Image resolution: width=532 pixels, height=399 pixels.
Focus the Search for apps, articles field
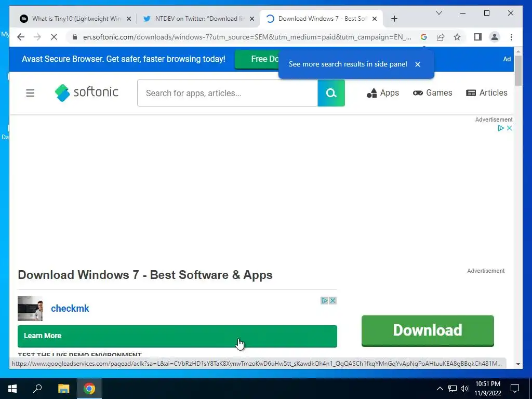[x=228, y=93]
